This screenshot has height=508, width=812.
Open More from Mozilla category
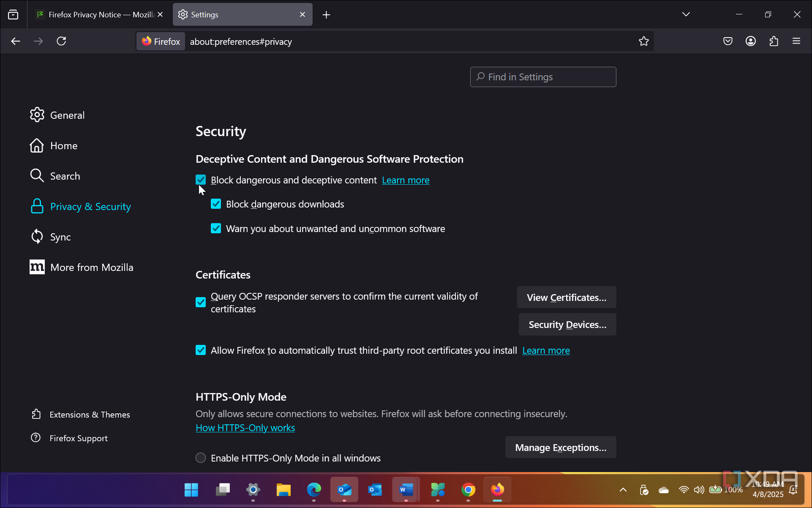click(x=82, y=267)
